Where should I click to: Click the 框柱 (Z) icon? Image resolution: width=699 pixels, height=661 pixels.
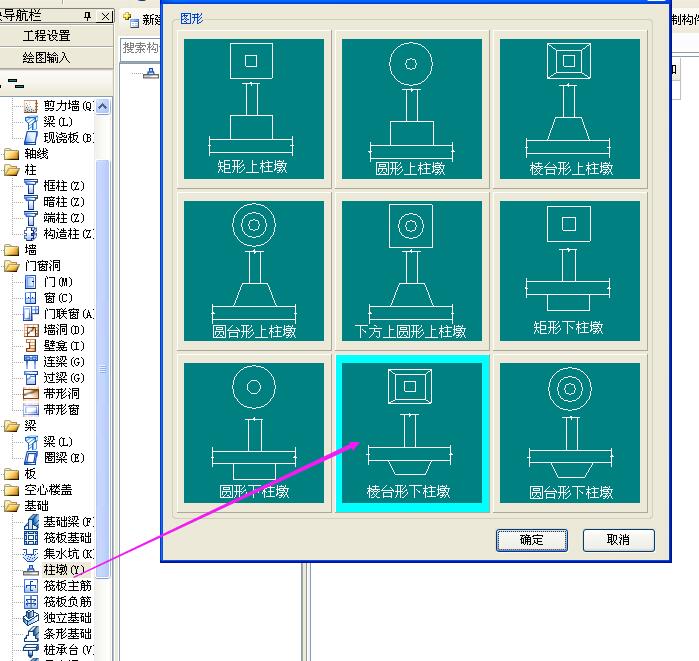point(30,186)
